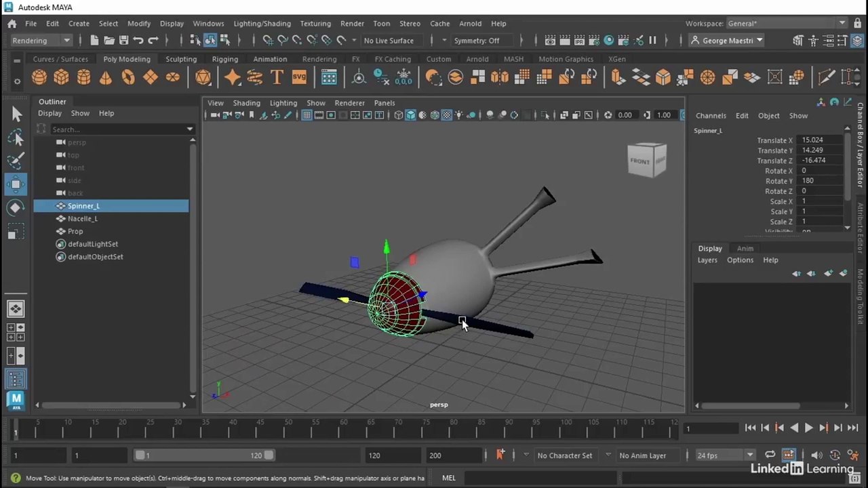Screen dimensions: 868x488
Task: Select the polygon sphere shelf icon
Action: tap(39, 77)
